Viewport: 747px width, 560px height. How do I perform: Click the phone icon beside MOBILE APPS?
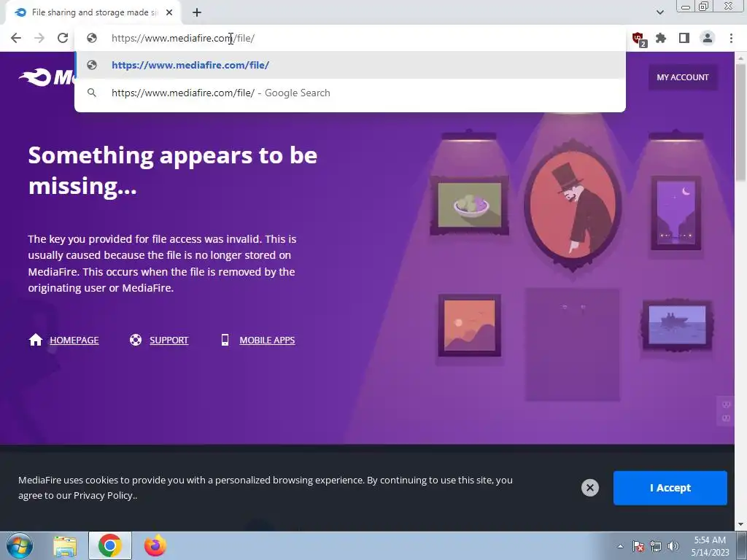click(x=225, y=340)
